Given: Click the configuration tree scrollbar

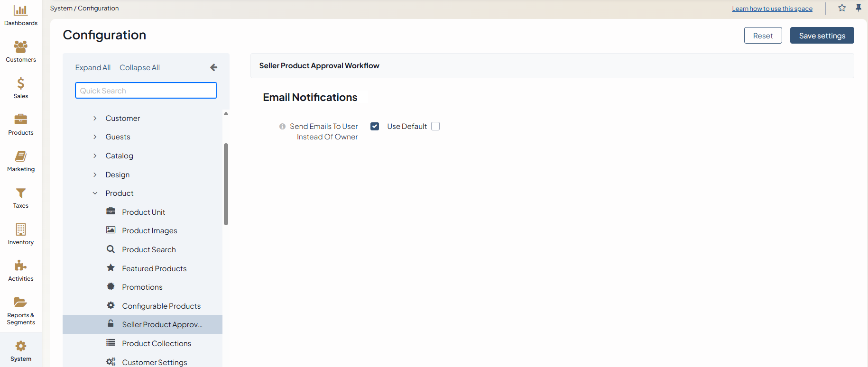Looking at the screenshot, I should 226,184.
